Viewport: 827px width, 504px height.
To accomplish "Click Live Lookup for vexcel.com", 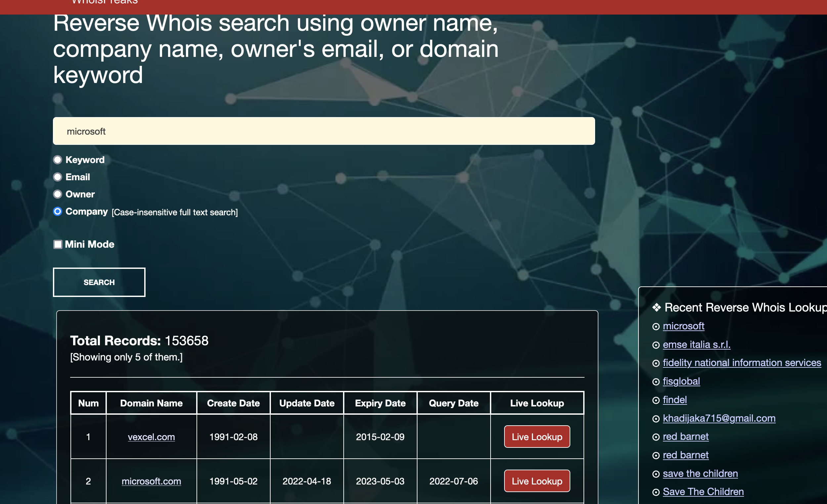I will click(537, 437).
